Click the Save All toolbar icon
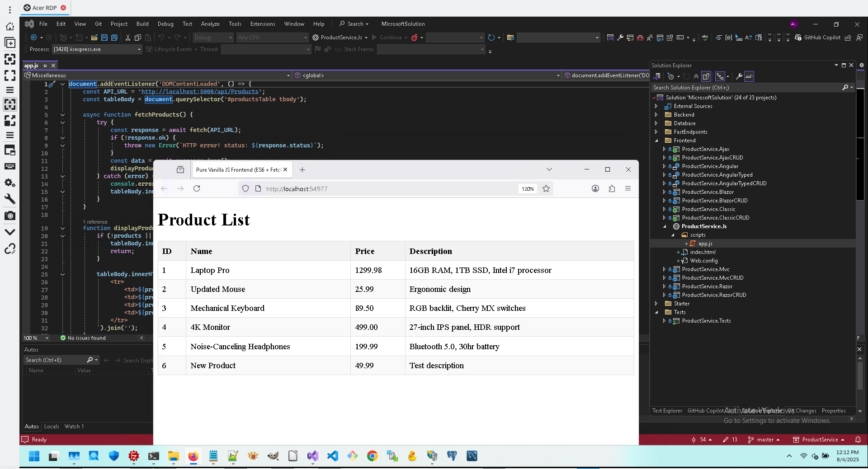 click(114, 38)
